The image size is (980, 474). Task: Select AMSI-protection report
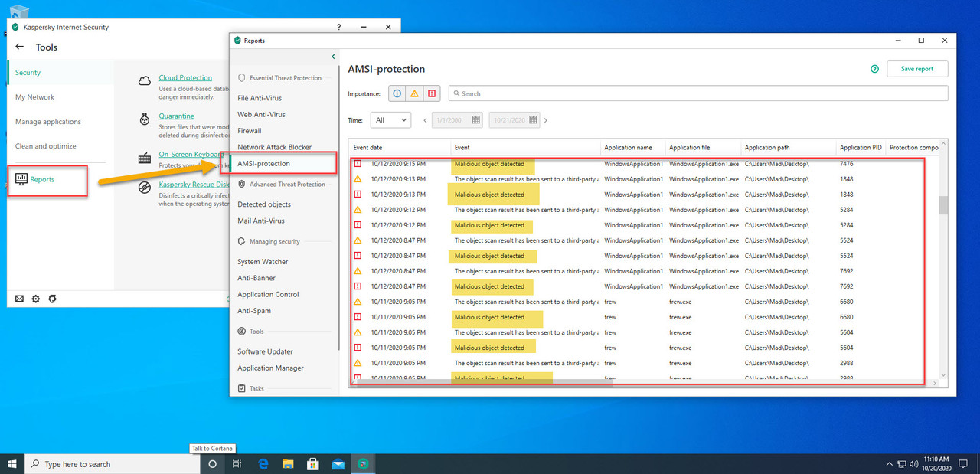pyautogui.click(x=263, y=163)
